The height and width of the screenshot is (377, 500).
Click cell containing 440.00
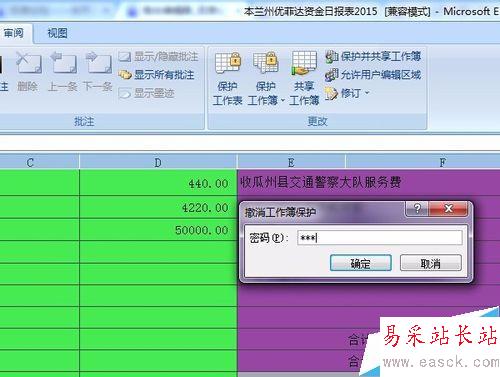point(158,183)
